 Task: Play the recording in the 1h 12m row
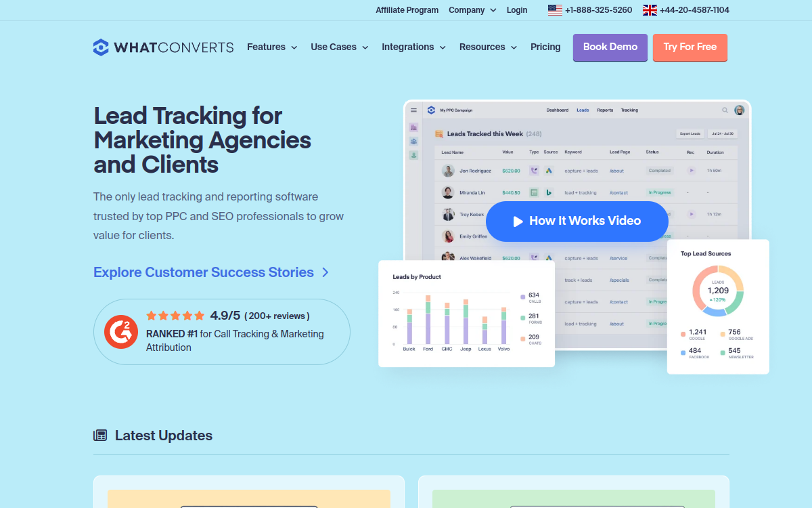pyautogui.click(x=692, y=214)
